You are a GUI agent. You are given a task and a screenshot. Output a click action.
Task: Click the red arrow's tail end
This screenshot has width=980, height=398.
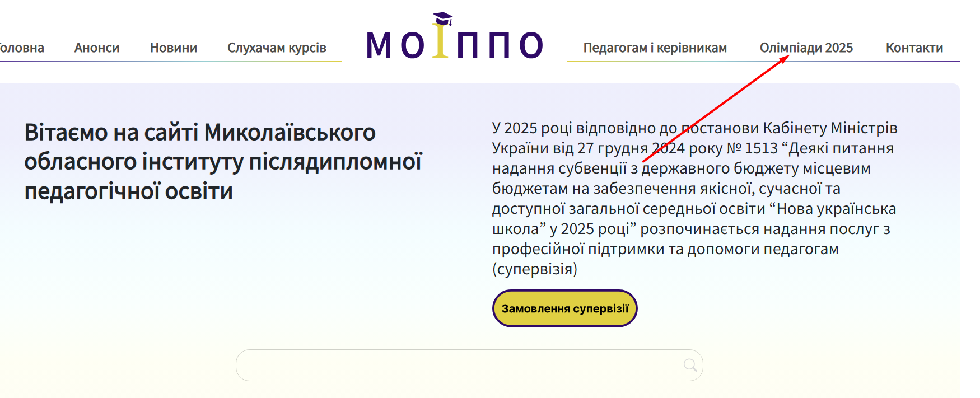(644, 161)
